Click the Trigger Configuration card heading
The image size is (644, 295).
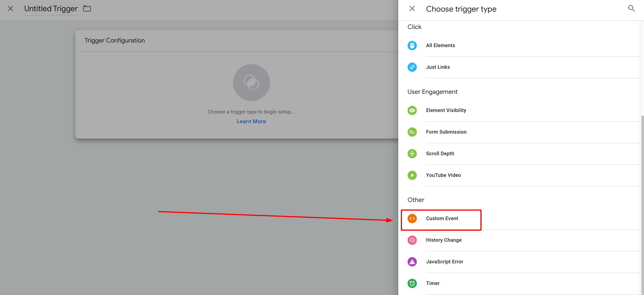pos(115,41)
